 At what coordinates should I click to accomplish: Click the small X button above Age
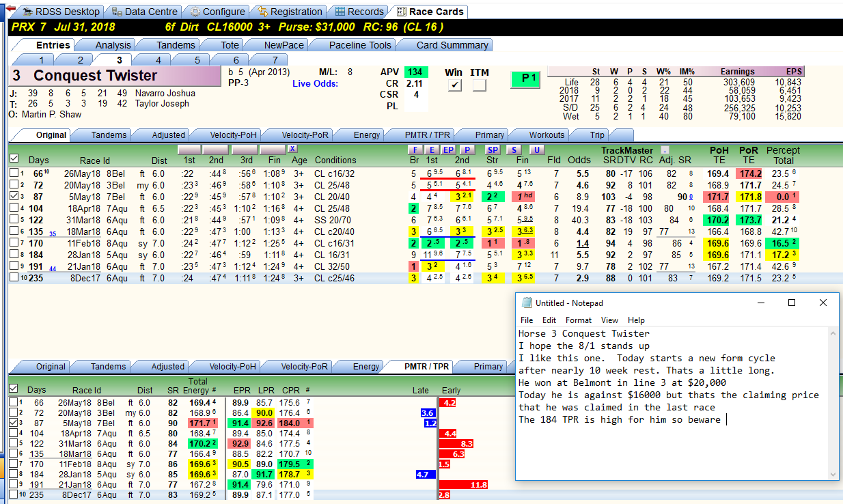pyautogui.click(x=292, y=149)
